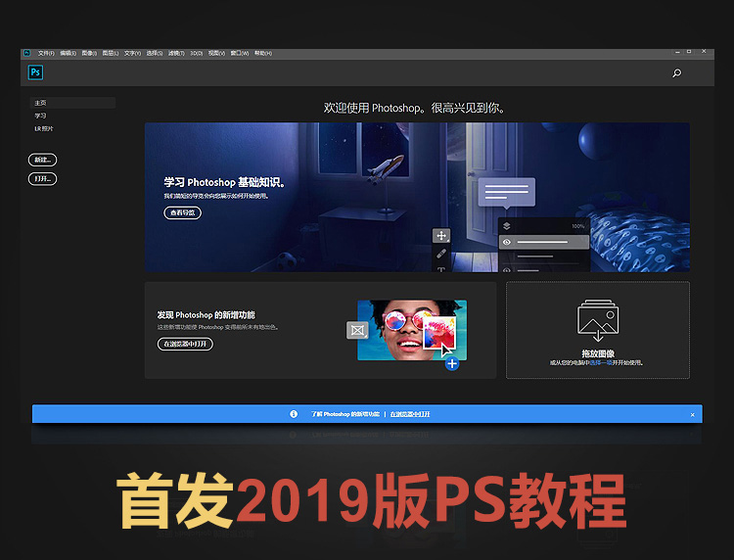The height and width of the screenshot is (560, 734).
Task: Open the search magnifier icon
Action: coord(676,73)
